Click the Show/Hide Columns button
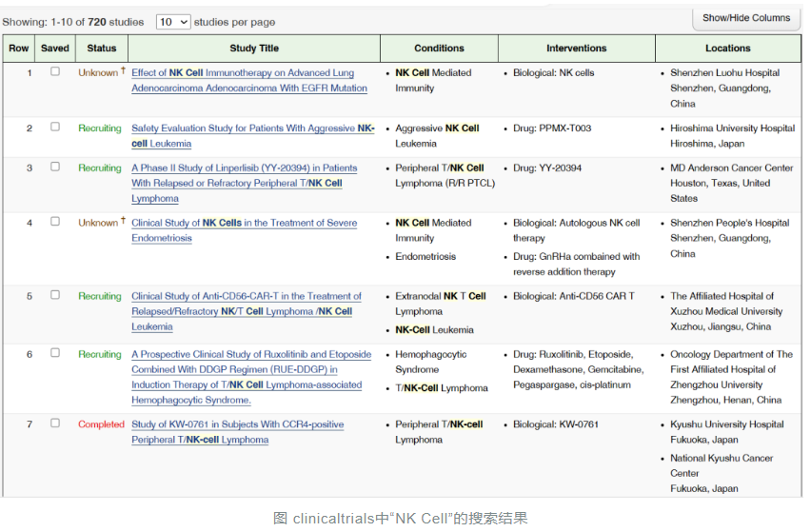This screenshot has width=811, height=532. tap(745, 18)
